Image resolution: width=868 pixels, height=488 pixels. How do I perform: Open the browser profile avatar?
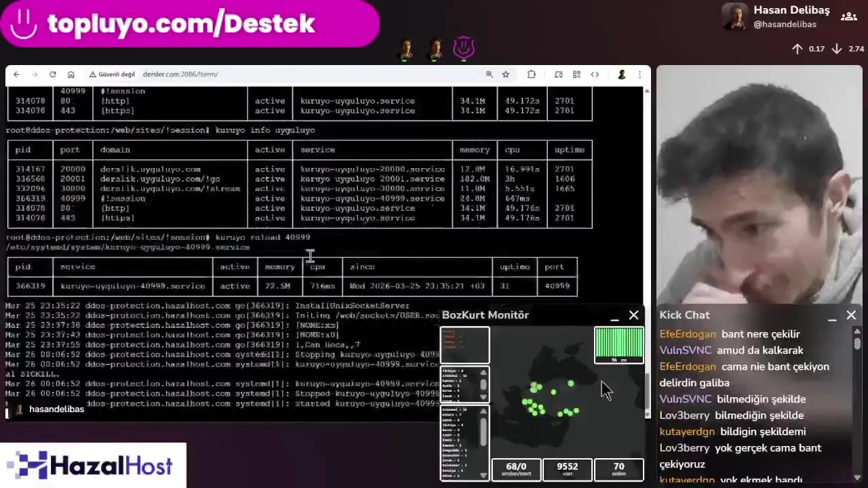tap(621, 75)
